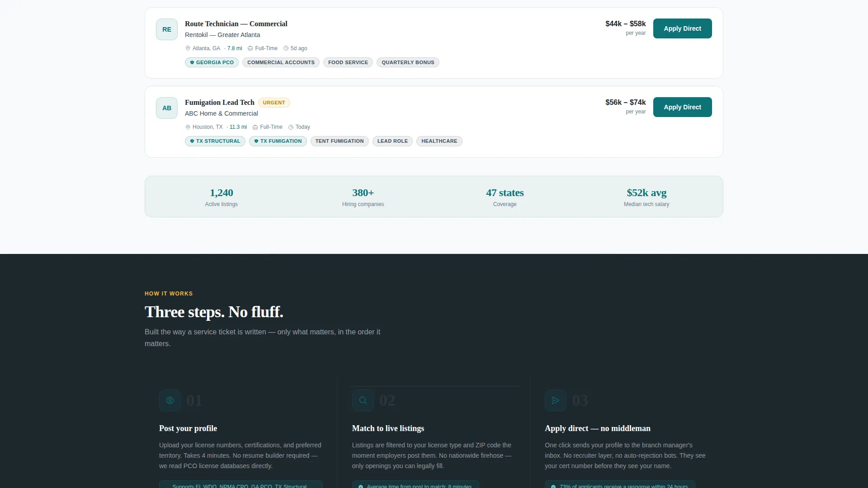Click the 'Supports FL WDO, NPMA CPO' note

click(241, 484)
